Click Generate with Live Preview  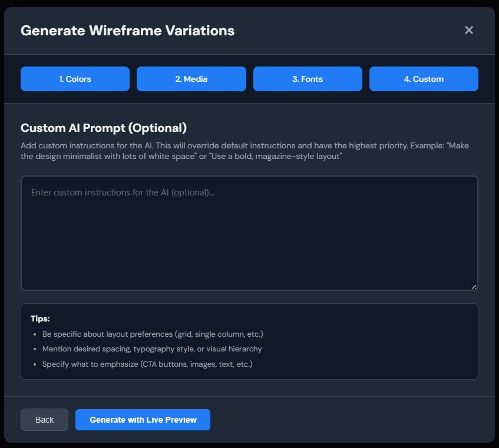point(143,420)
